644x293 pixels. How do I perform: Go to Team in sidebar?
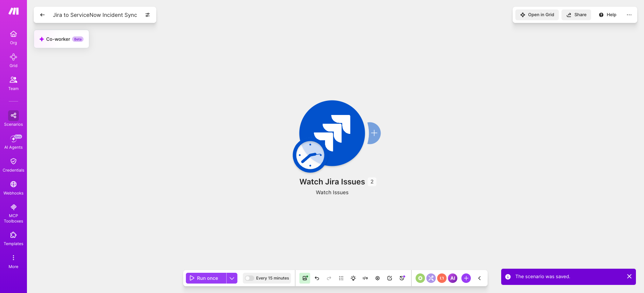(13, 84)
